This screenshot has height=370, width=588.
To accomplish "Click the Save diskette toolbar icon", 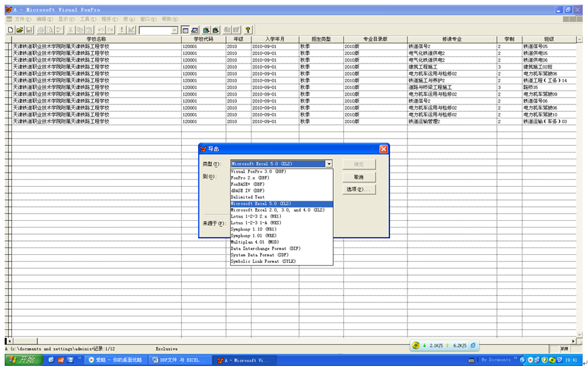I will [x=29, y=30].
